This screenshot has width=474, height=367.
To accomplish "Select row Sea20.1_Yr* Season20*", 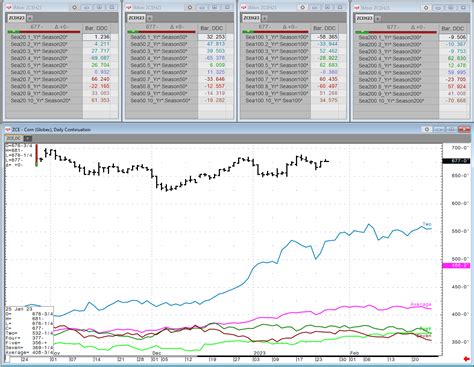I will click(44, 37).
